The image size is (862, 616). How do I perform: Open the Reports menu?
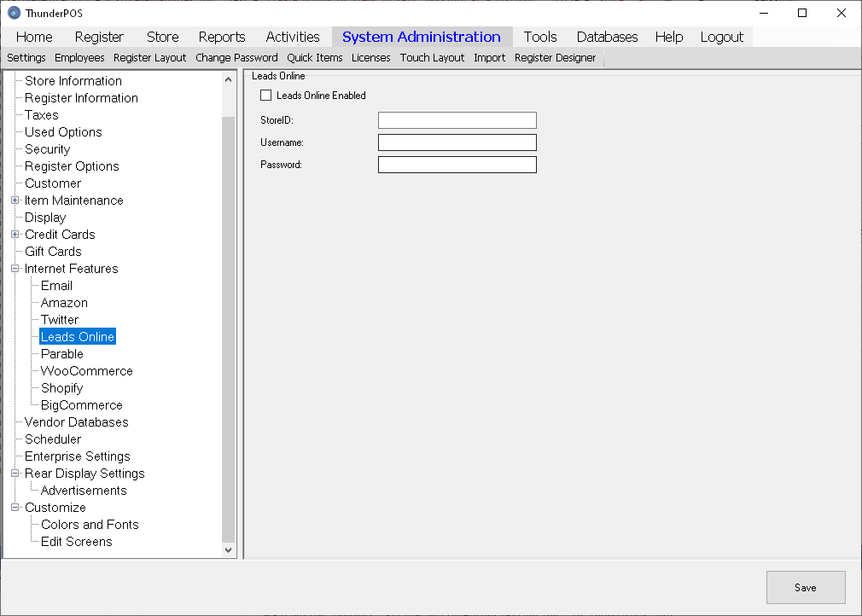tap(222, 37)
